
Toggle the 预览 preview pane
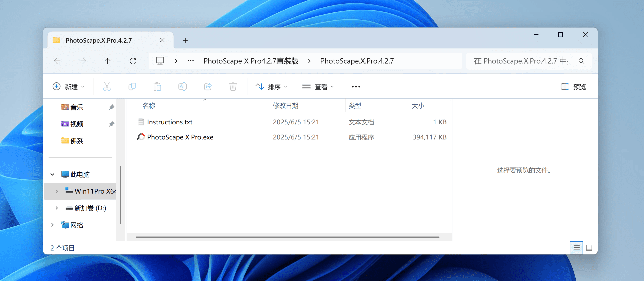click(x=573, y=87)
